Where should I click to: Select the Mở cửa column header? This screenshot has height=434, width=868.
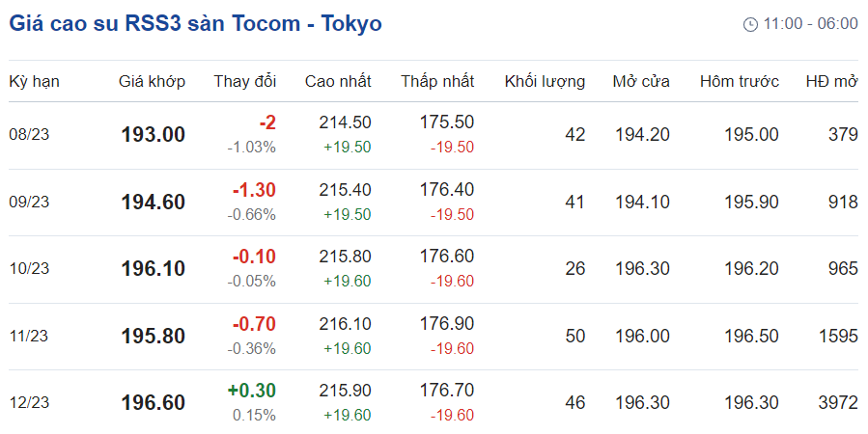(x=641, y=81)
